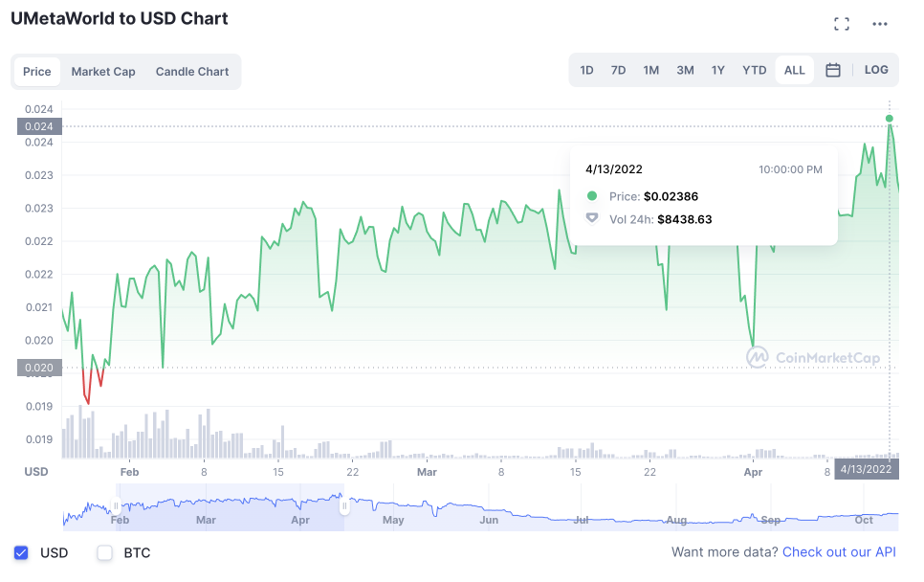Enter fullscreen chart mode
The image size is (924, 582).
[842, 24]
